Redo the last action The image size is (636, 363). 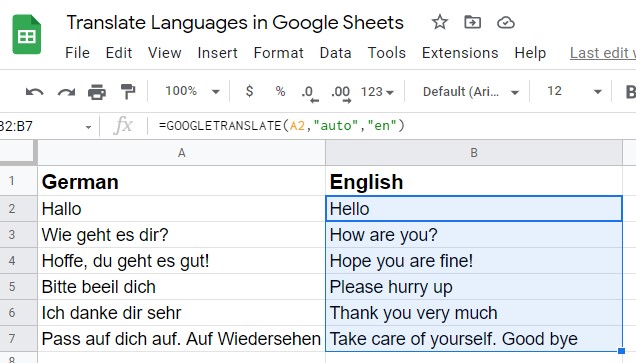coord(66,92)
